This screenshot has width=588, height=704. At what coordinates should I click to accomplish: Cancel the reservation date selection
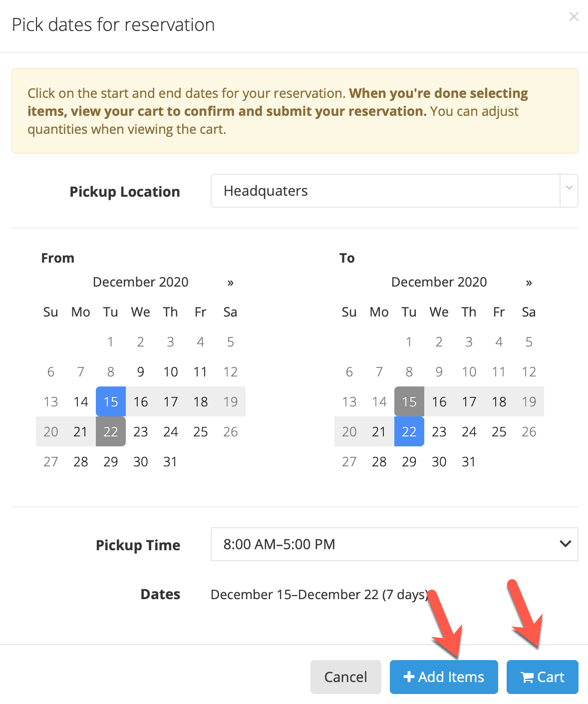pos(345,677)
